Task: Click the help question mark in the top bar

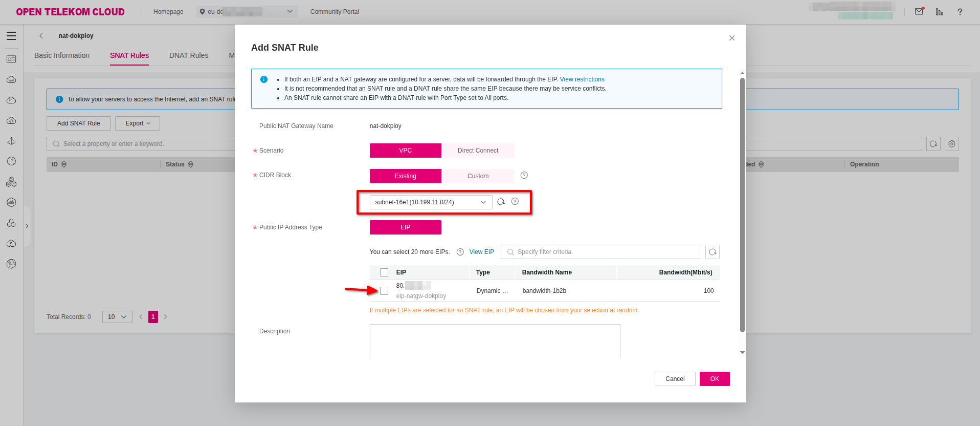Action: click(960, 12)
